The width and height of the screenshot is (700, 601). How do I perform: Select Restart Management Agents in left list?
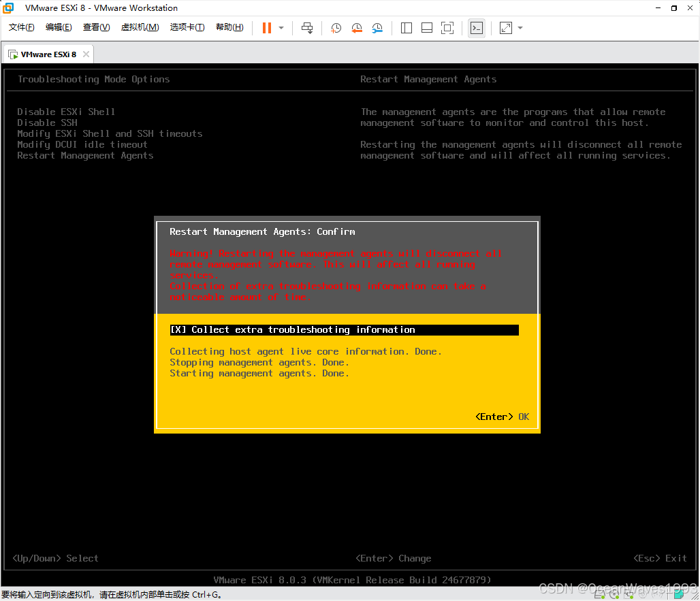[85, 155]
